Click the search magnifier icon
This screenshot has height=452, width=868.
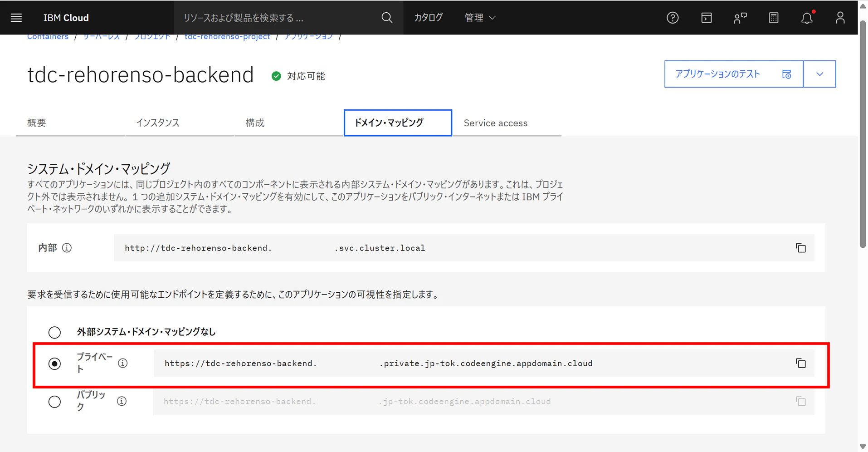(x=387, y=18)
